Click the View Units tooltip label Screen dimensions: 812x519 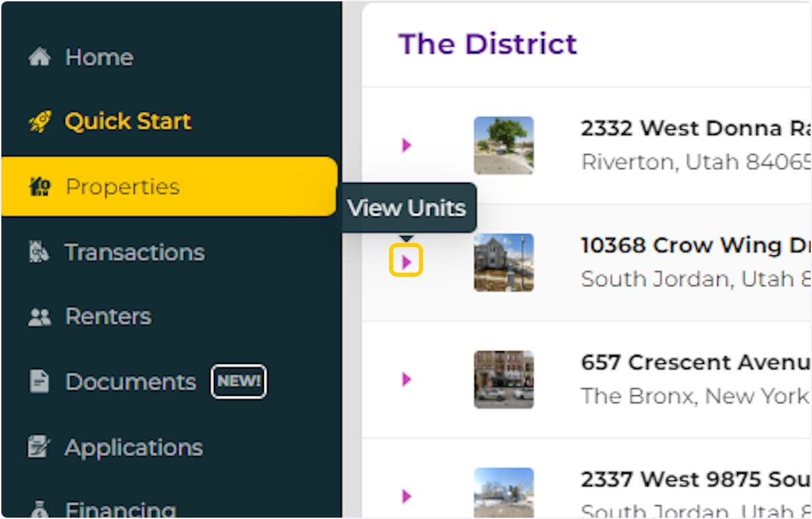pyautogui.click(x=407, y=208)
